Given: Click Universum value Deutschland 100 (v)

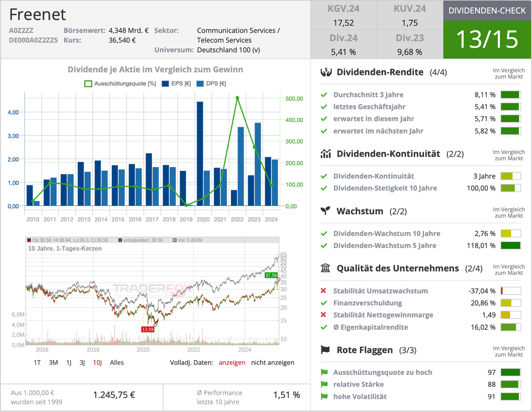Looking at the screenshot, I should (x=228, y=50).
